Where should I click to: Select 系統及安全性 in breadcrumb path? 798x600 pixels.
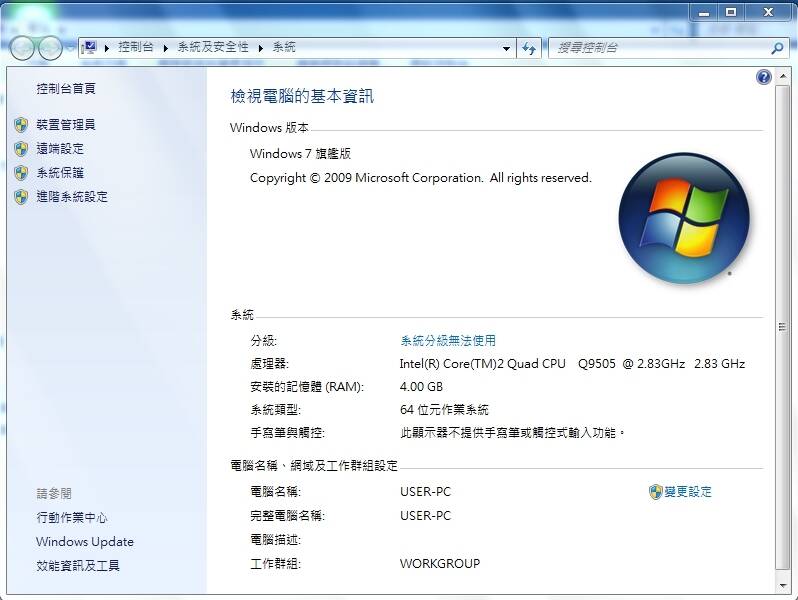click(x=213, y=47)
